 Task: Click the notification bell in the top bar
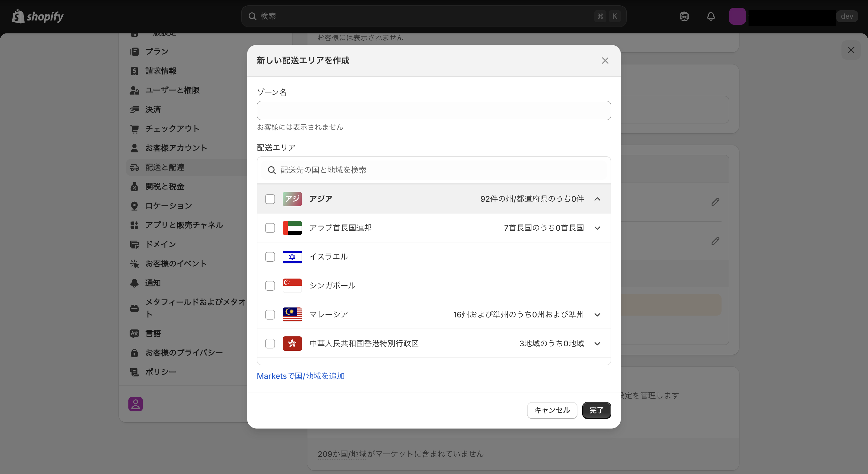click(711, 16)
